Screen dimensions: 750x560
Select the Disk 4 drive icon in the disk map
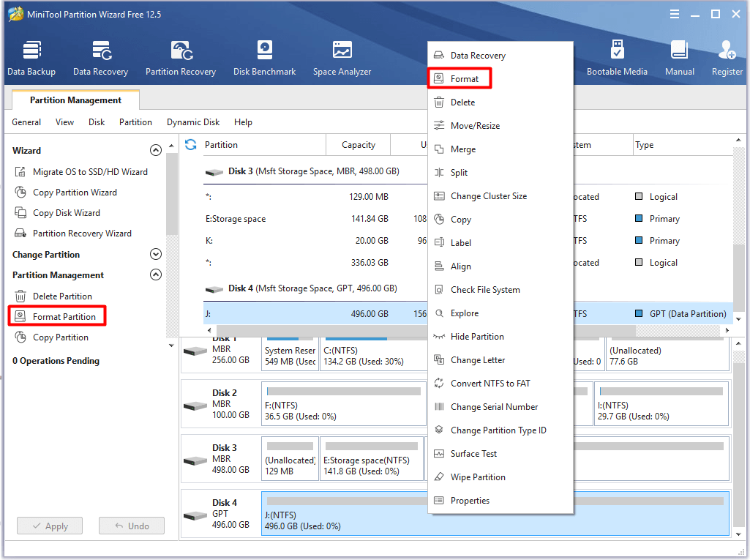click(195, 516)
